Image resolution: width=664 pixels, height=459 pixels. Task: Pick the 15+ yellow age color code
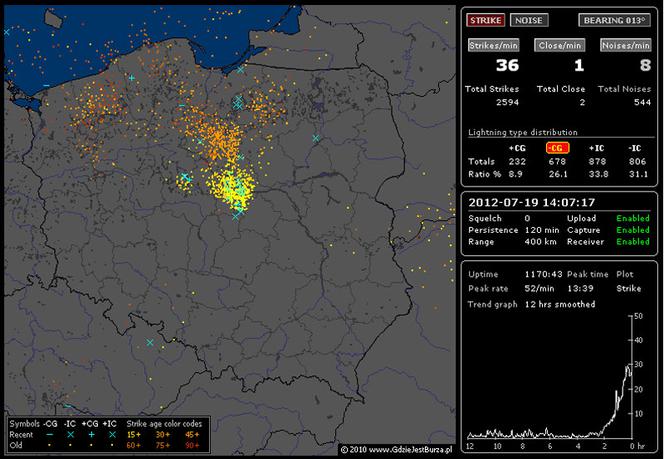point(134,434)
